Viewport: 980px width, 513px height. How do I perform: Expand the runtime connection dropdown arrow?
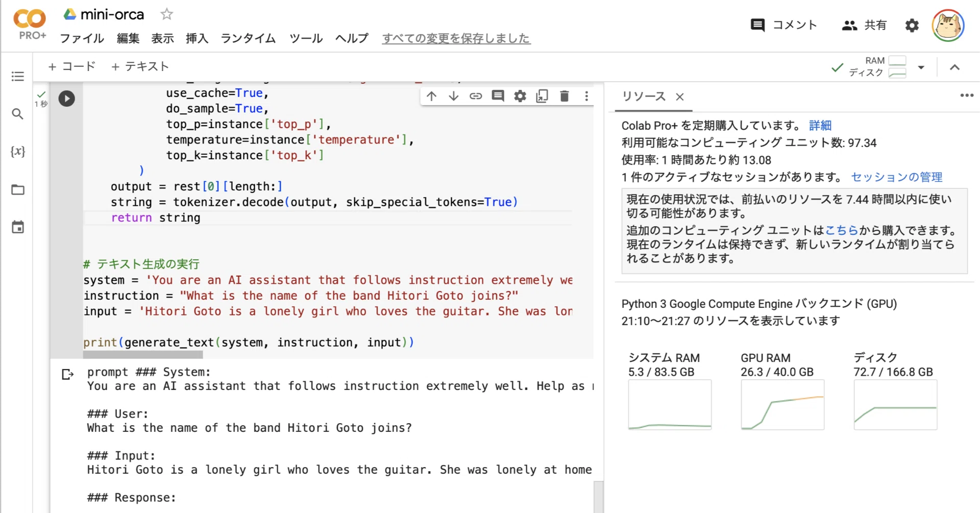(921, 67)
